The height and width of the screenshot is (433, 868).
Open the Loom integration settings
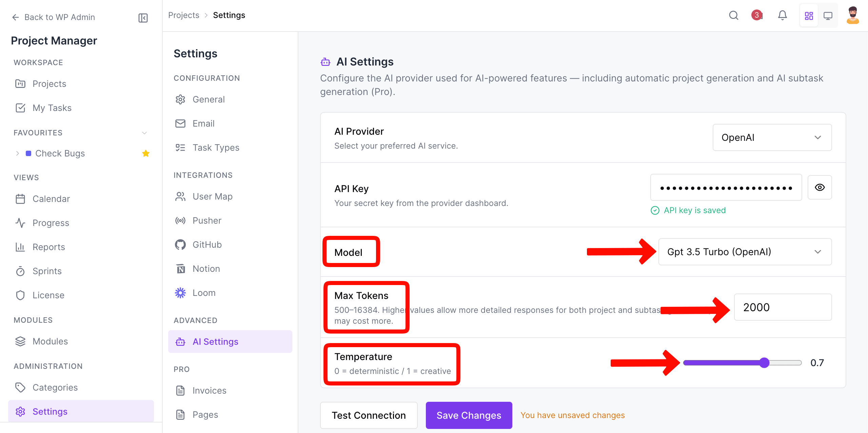tap(204, 293)
